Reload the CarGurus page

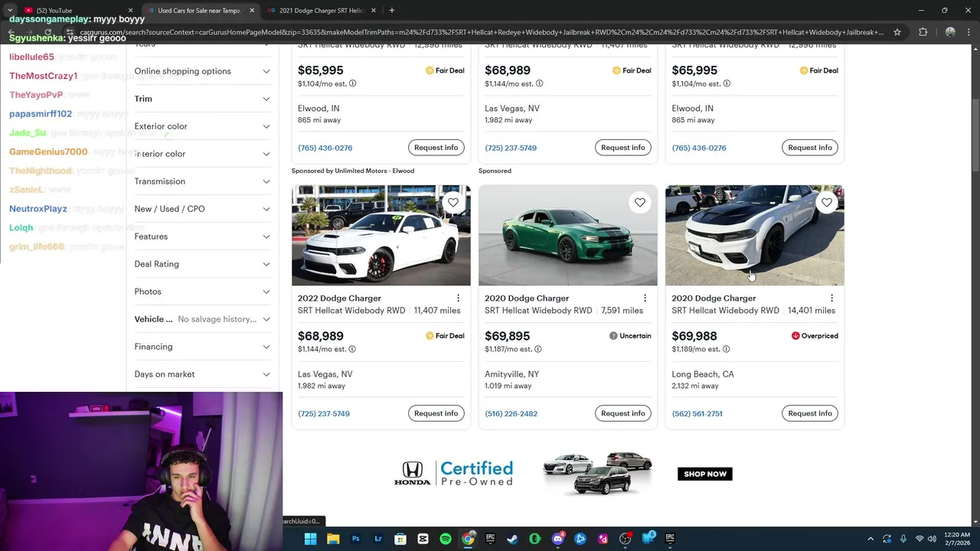point(48,32)
